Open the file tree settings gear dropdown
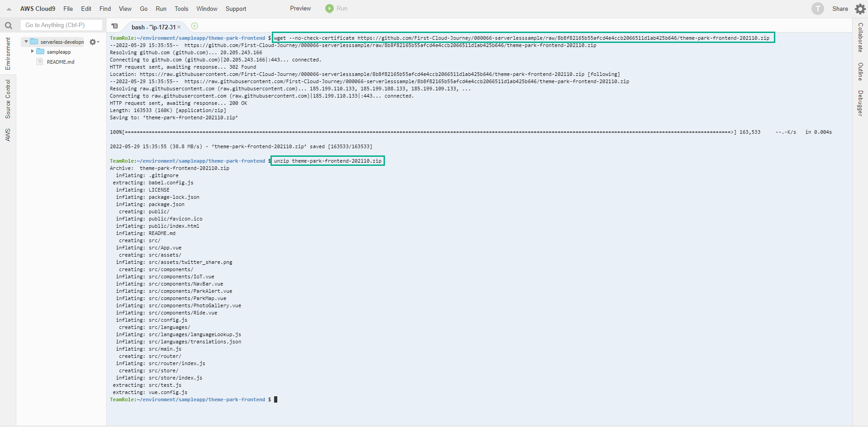 (94, 42)
